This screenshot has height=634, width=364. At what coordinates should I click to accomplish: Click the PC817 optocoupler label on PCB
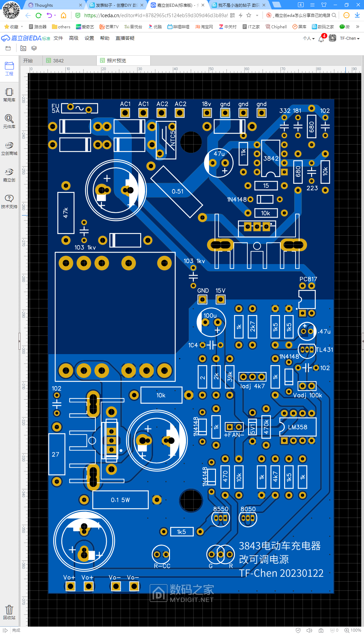click(x=308, y=279)
